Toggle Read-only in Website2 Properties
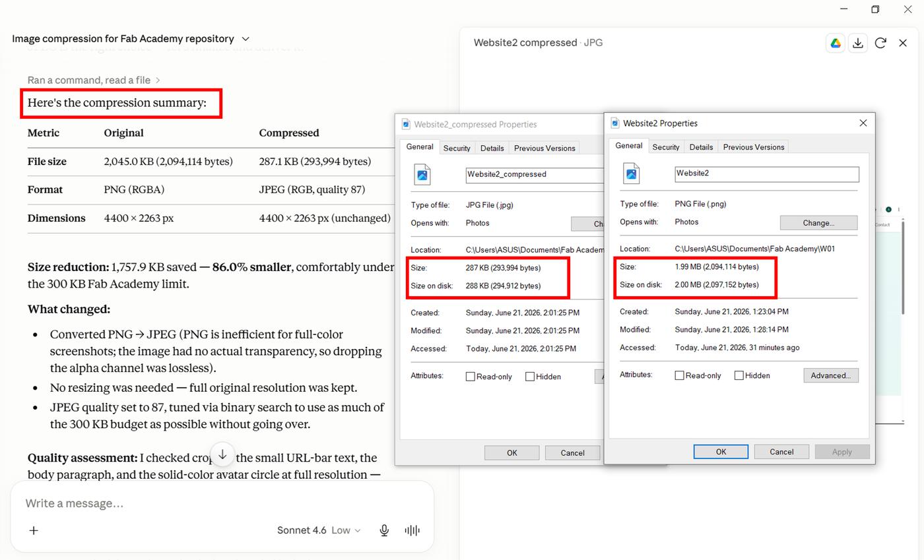Viewport: 924px width, 560px height. 679,375
